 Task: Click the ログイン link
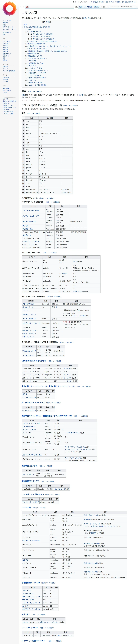click(112, 2)
